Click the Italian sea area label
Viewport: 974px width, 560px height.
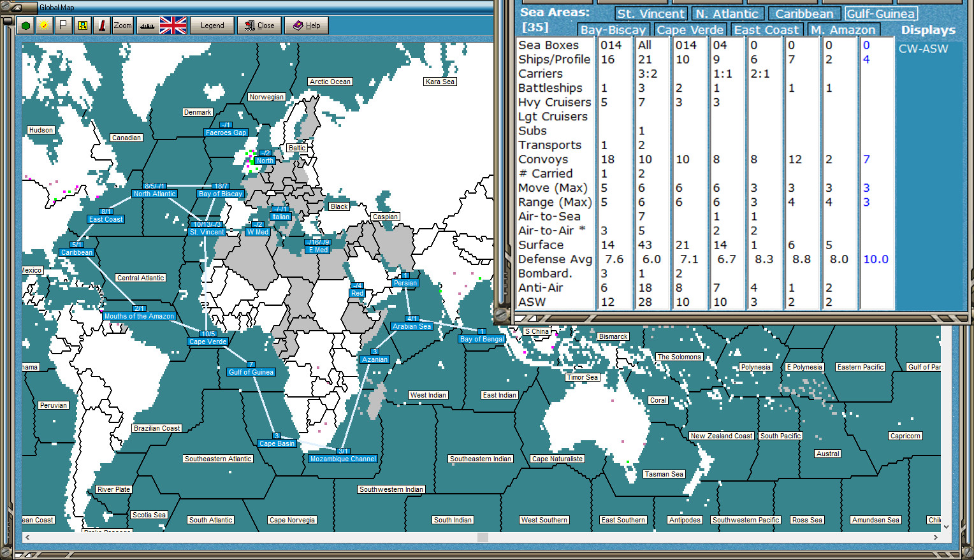[x=280, y=217]
